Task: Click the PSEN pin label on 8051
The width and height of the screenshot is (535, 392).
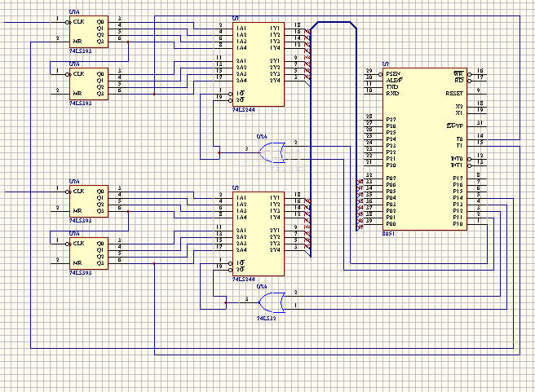Action: pyautogui.click(x=392, y=73)
